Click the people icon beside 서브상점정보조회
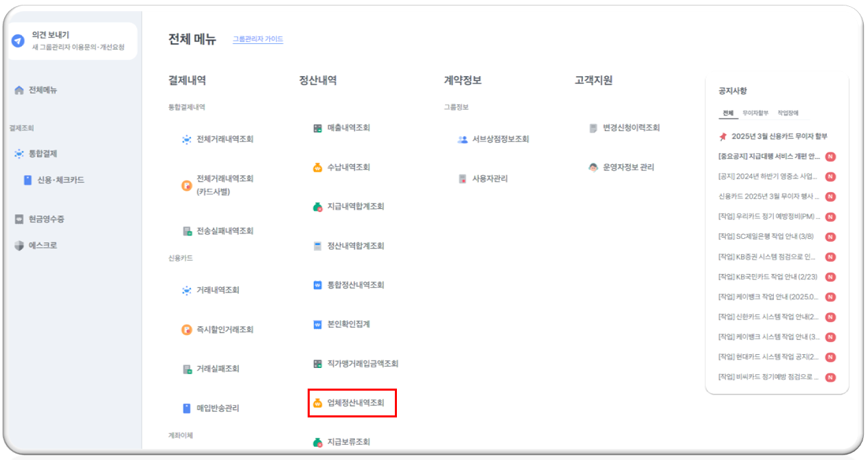 tap(462, 139)
